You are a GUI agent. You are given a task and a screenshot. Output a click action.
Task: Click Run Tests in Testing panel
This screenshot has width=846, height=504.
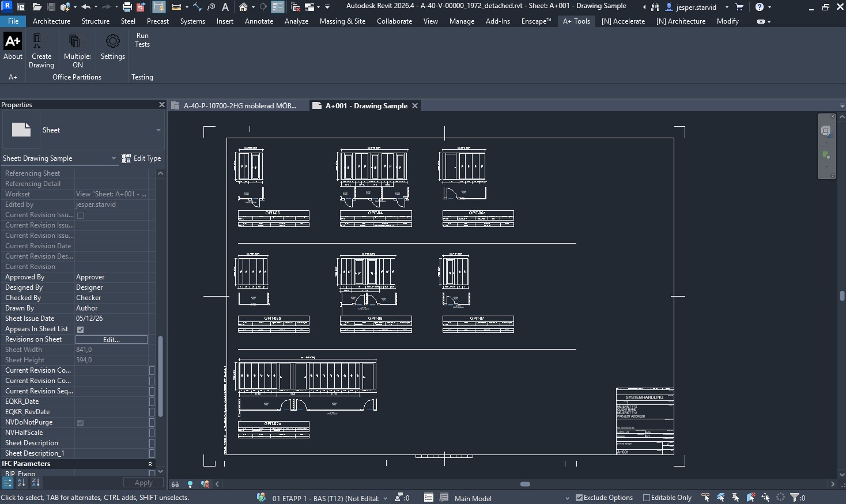tap(142, 40)
